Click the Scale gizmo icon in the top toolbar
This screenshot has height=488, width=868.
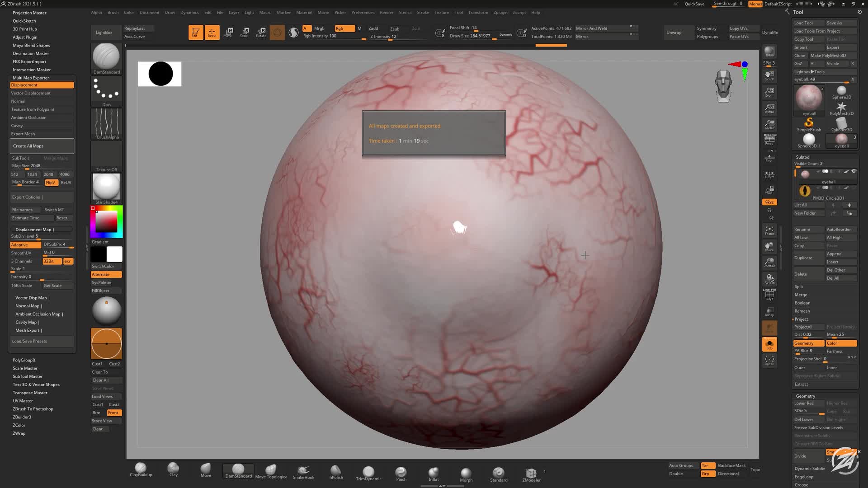[x=244, y=32]
